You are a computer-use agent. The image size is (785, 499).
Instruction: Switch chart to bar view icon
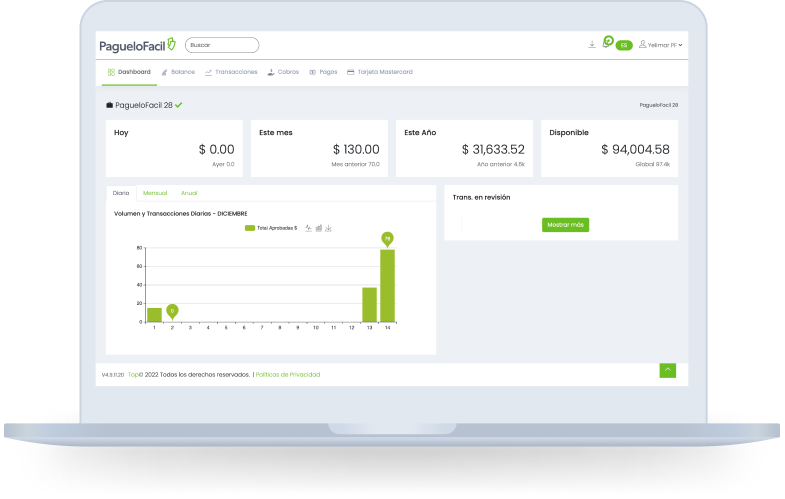(319, 228)
